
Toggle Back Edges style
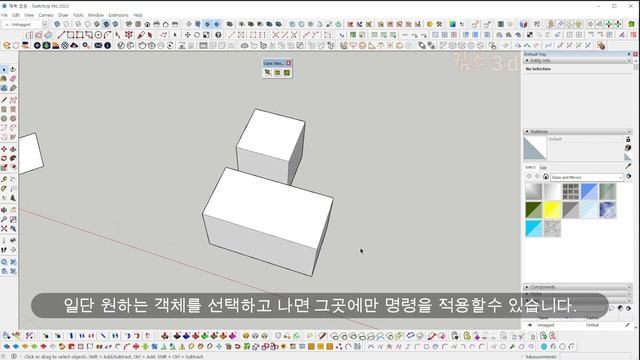coord(67,24)
